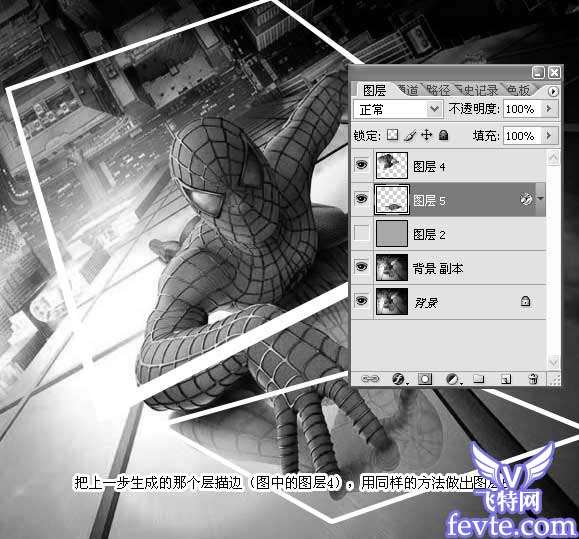Click the 锁定 label

(366, 135)
